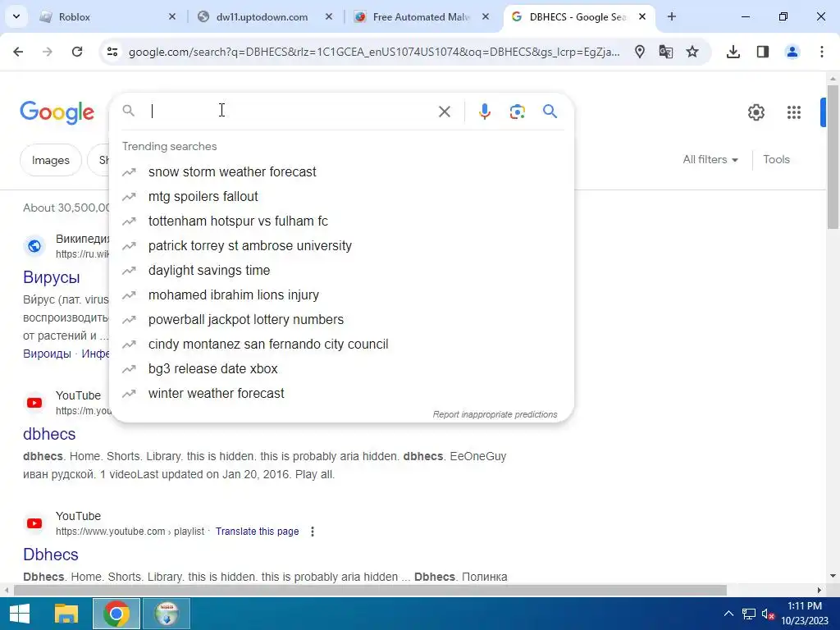Close the DBHECS Google Search tab

(x=642, y=17)
